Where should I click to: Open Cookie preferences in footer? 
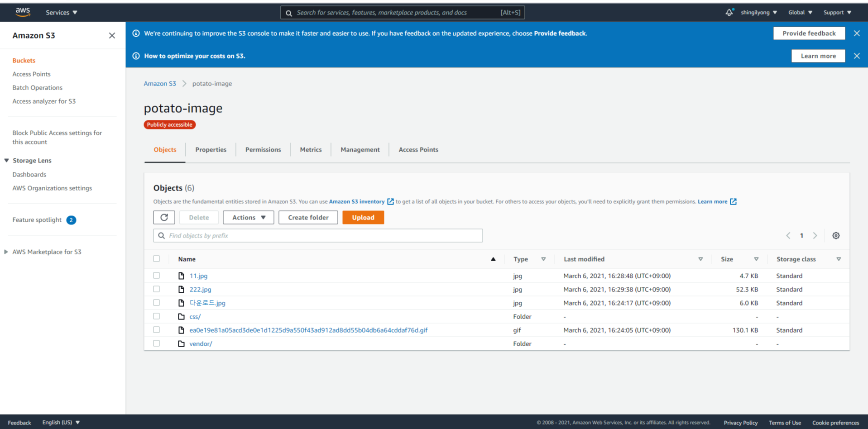(835, 423)
